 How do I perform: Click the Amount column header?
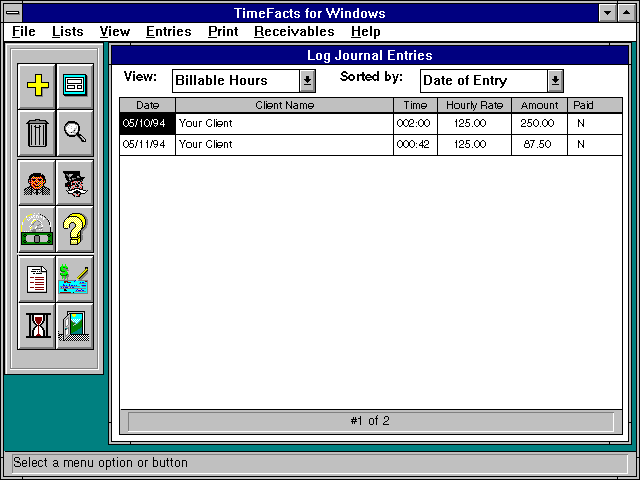point(540,105)
